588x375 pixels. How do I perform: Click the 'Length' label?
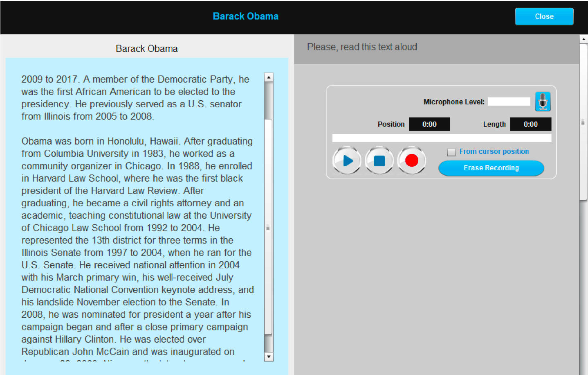[x=494, y=124]
